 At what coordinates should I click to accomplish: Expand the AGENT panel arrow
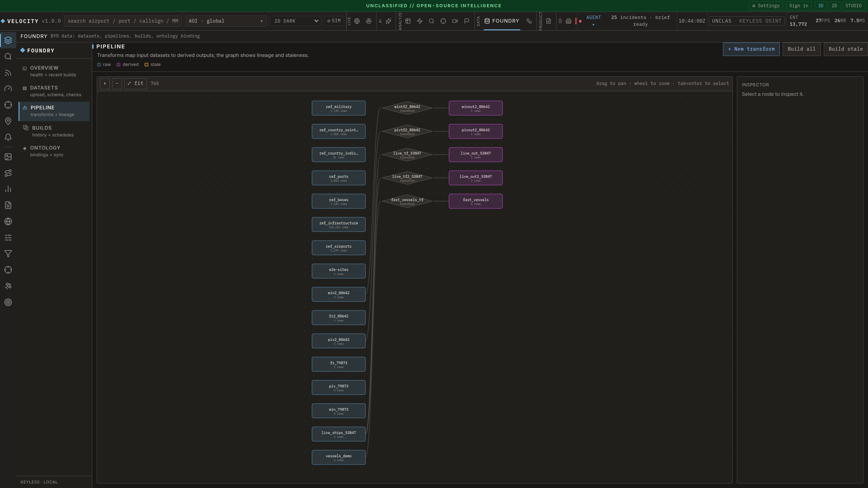593,25
